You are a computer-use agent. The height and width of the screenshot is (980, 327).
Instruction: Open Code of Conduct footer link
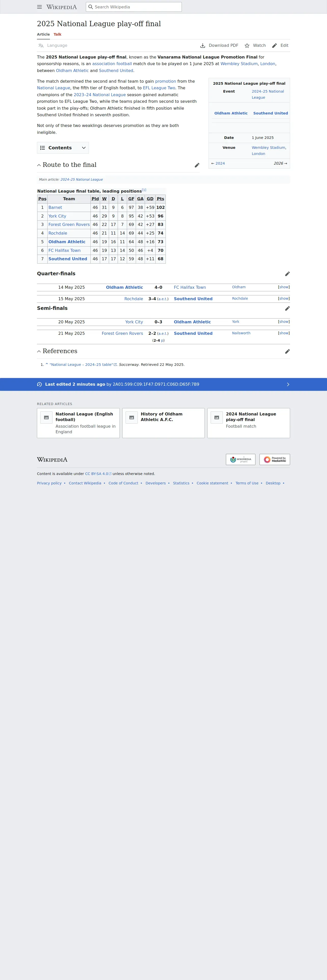coord(123,484)
